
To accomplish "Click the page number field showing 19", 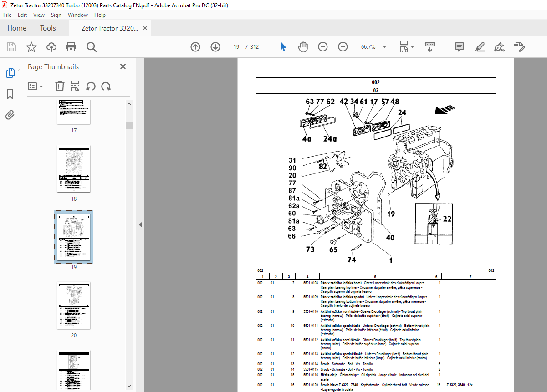I will 236,47.
